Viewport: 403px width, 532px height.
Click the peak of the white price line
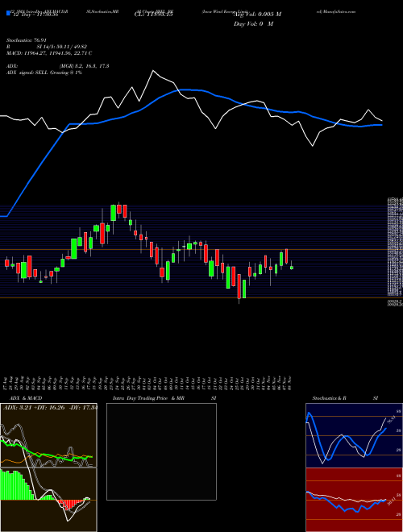tap(153, 71)
